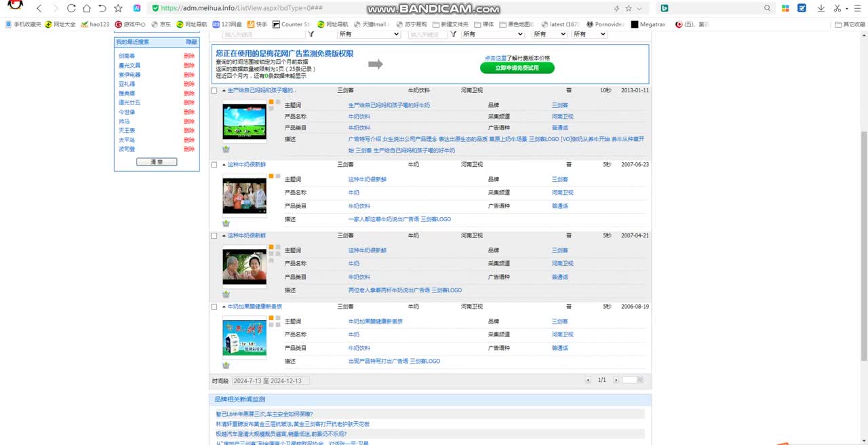The width and height of the screenshot is (868, 445).
Task: Open news headline about 智己L6
Action: click(264, 414)
